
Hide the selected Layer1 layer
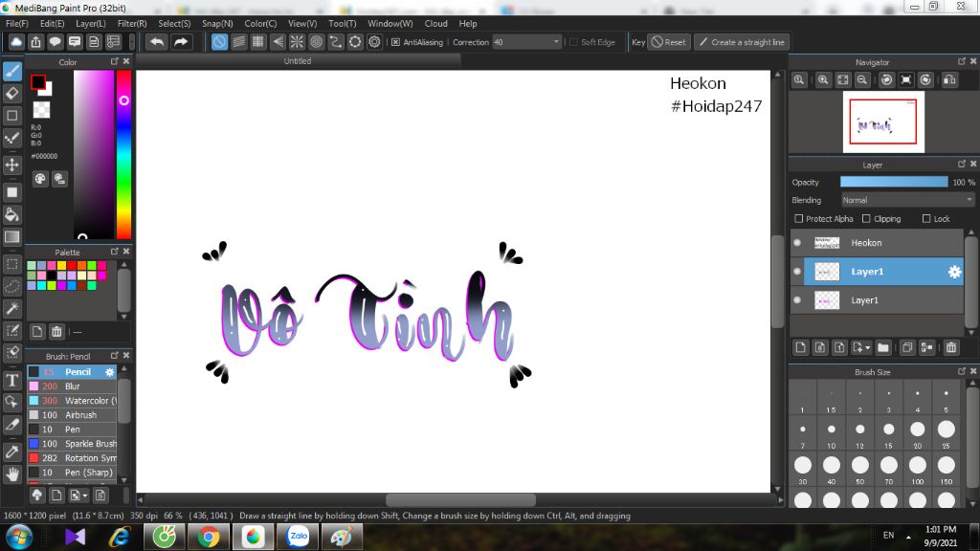click(x=797, y=271)
